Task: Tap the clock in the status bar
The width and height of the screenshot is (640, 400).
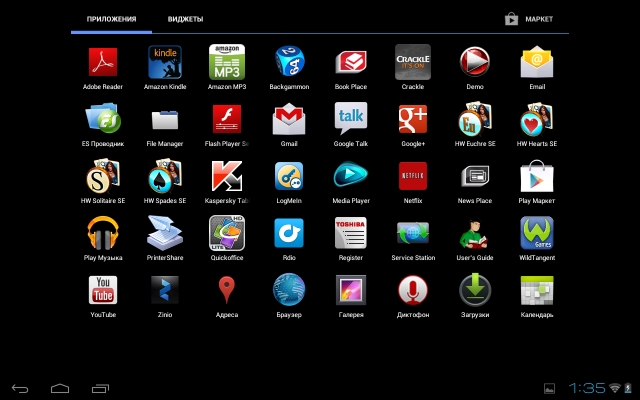Action: (587, 387)
